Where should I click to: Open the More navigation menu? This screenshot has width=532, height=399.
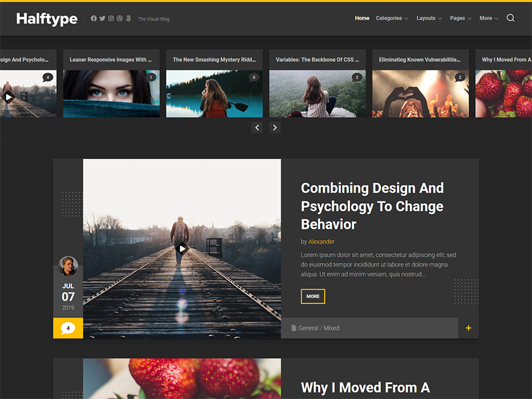point(486,18)
